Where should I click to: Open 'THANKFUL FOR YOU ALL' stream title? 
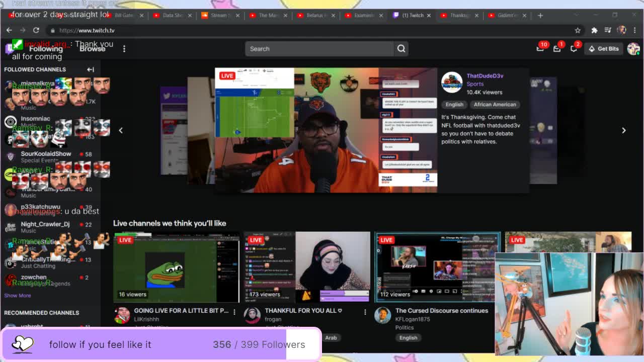[x=303, y=311]
